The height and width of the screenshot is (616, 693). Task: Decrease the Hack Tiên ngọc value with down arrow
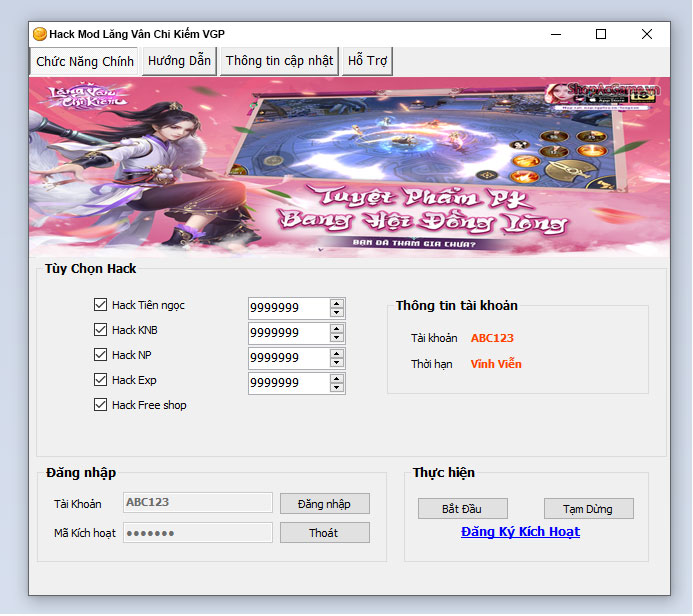pyautogui.click(x=337, y=312)
